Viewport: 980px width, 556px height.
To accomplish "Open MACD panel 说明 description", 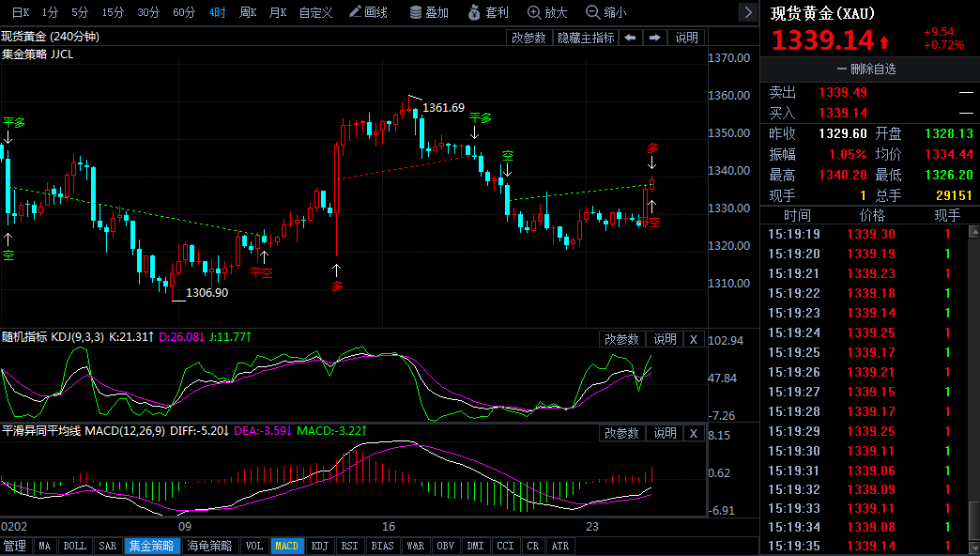I will coord(665,433).
